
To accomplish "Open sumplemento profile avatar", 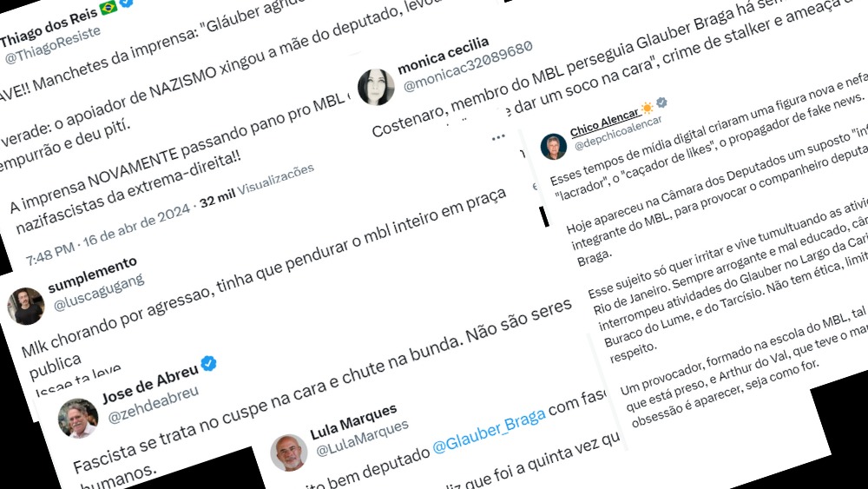I will click(25, 307).
